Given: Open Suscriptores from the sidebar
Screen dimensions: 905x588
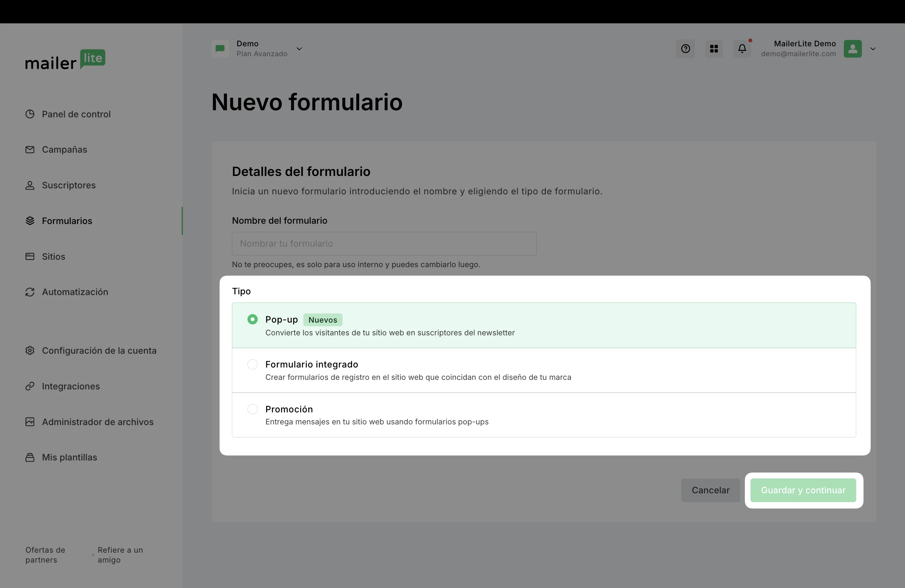Looking at the screenshot, I should 69,185.
